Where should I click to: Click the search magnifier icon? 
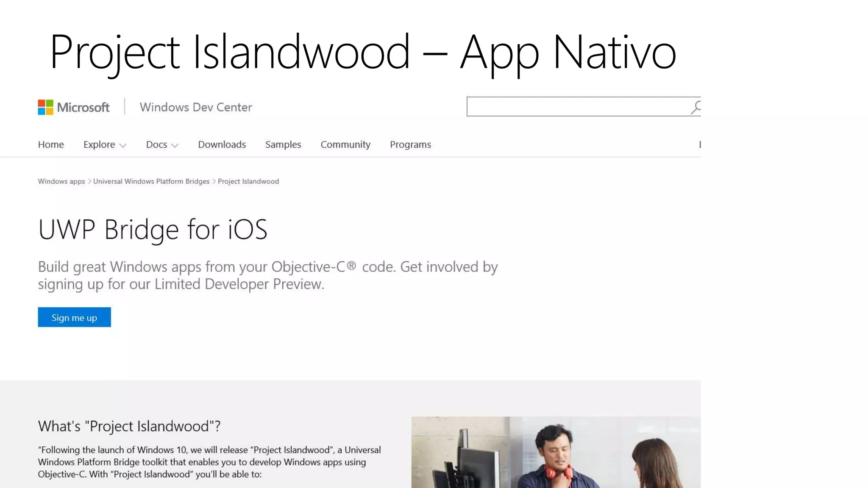[695, 107]
